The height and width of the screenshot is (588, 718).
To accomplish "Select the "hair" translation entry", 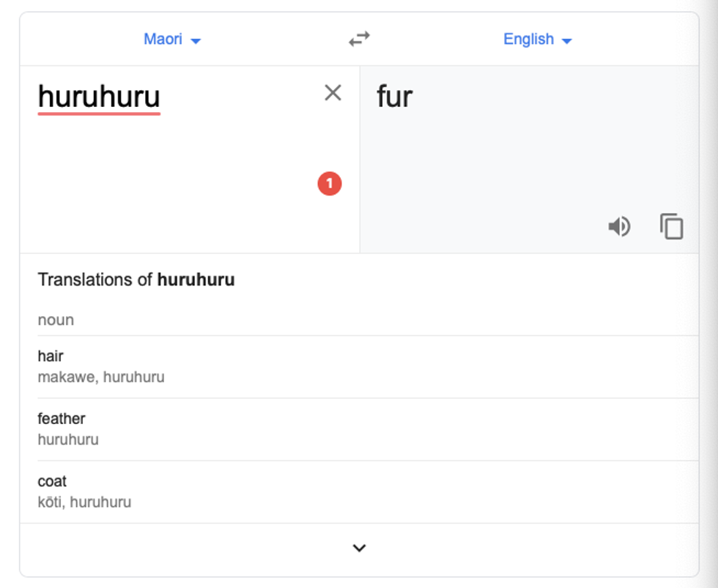I will coord(51,357).
